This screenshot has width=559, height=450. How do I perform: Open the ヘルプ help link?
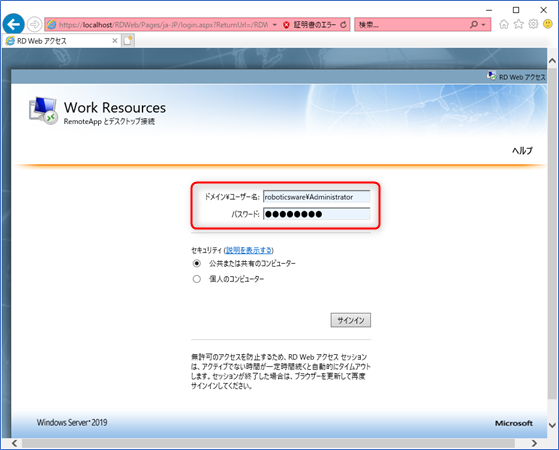(522, 150)
